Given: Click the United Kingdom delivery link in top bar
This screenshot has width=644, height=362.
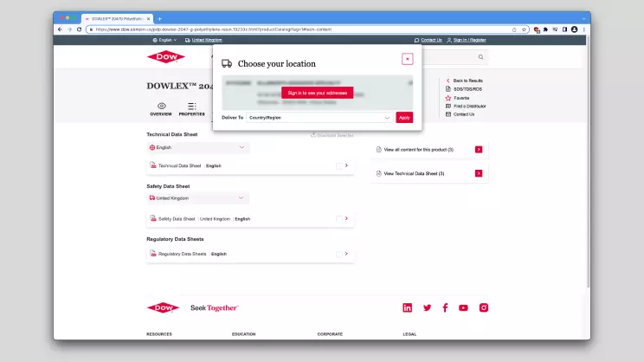Looking at the screenshot, I should click(x=203, y=40).
